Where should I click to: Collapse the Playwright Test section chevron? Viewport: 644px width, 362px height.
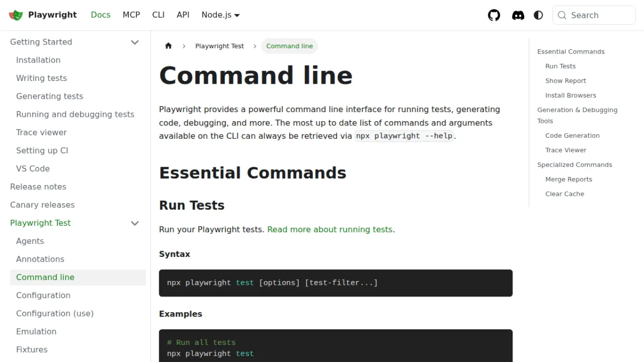tap(135, 223)
